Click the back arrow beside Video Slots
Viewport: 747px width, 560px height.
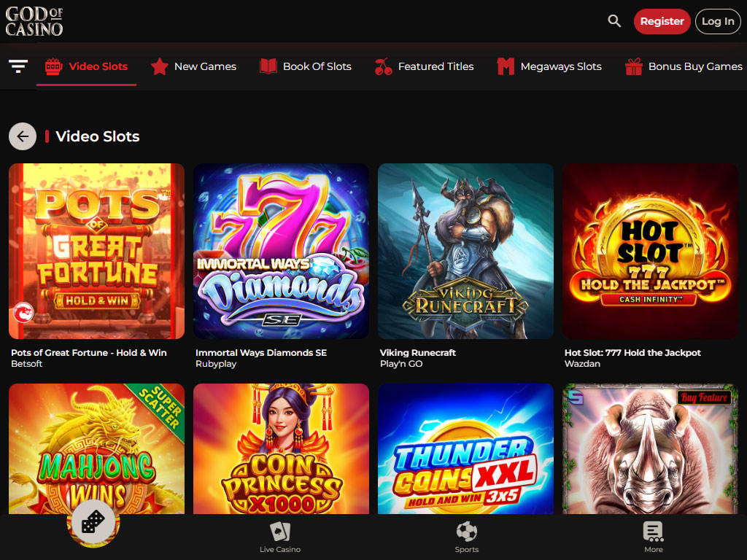pos(23,136)
